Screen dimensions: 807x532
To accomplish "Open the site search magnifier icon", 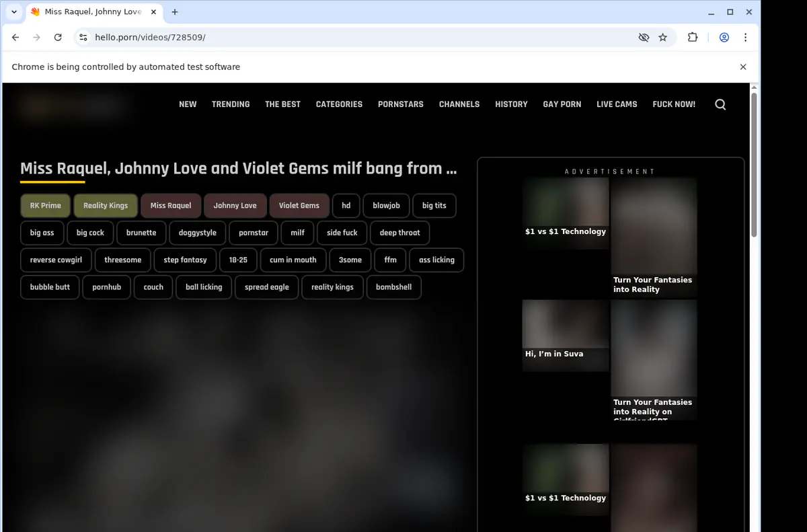I will 720,104.
